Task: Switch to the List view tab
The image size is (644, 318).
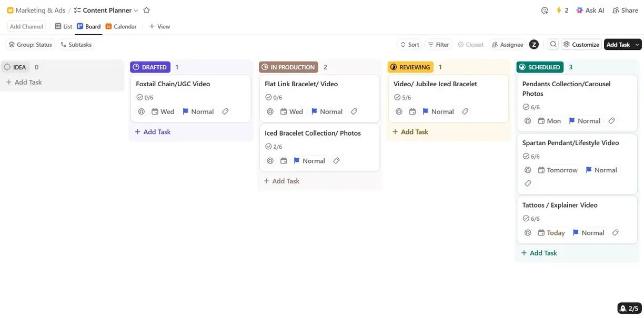Action: (x=64, y=26)
